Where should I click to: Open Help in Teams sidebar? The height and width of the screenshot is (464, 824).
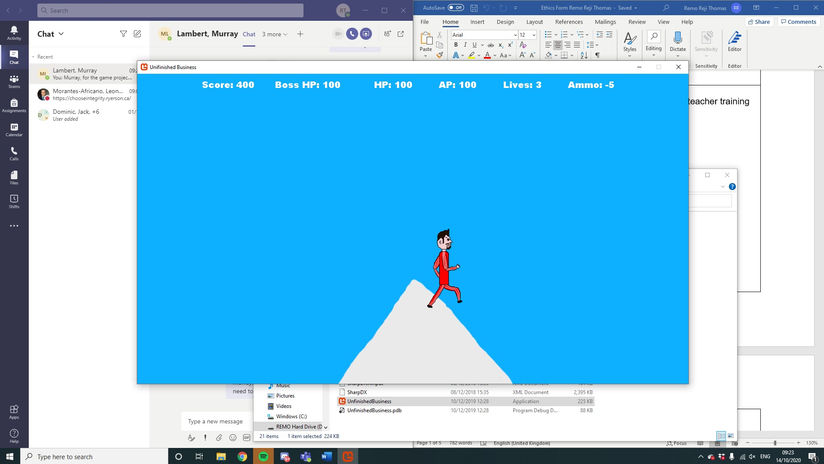[x=14, y=436]
